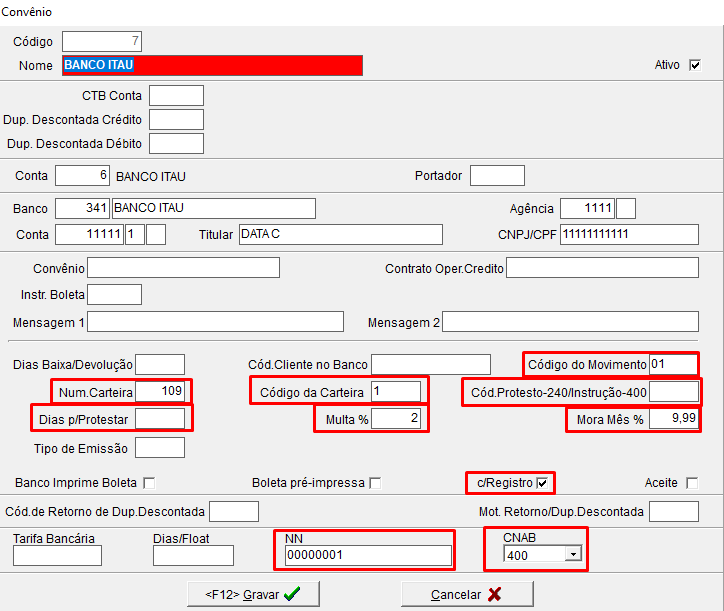
Task: Check Banco Imprime Boleta option
Action: [x=149, y=483]
